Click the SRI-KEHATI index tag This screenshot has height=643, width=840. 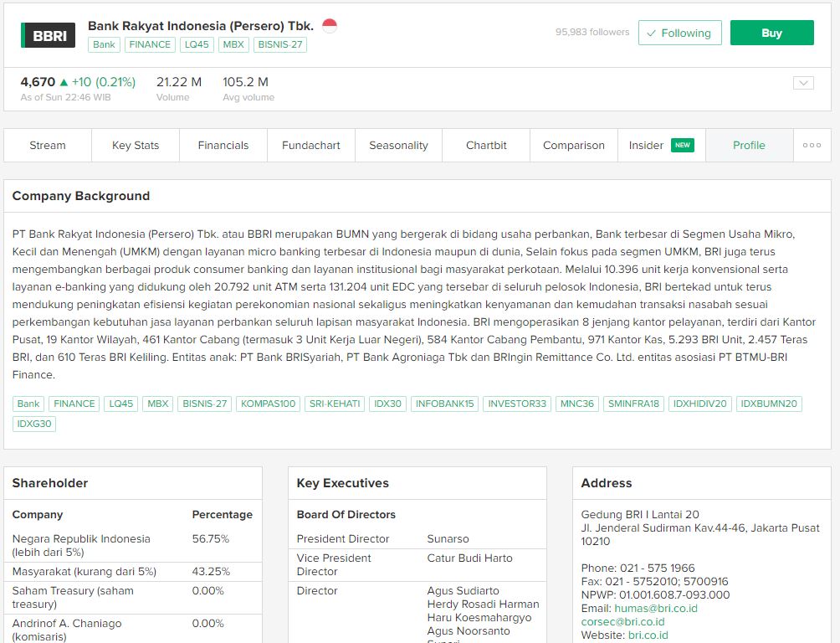click(335, 404)
